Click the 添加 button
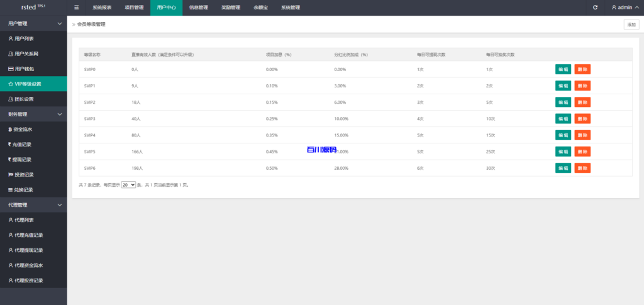This screenshot has height=305, width=644. pyautogui.click(x=631, y=25)
